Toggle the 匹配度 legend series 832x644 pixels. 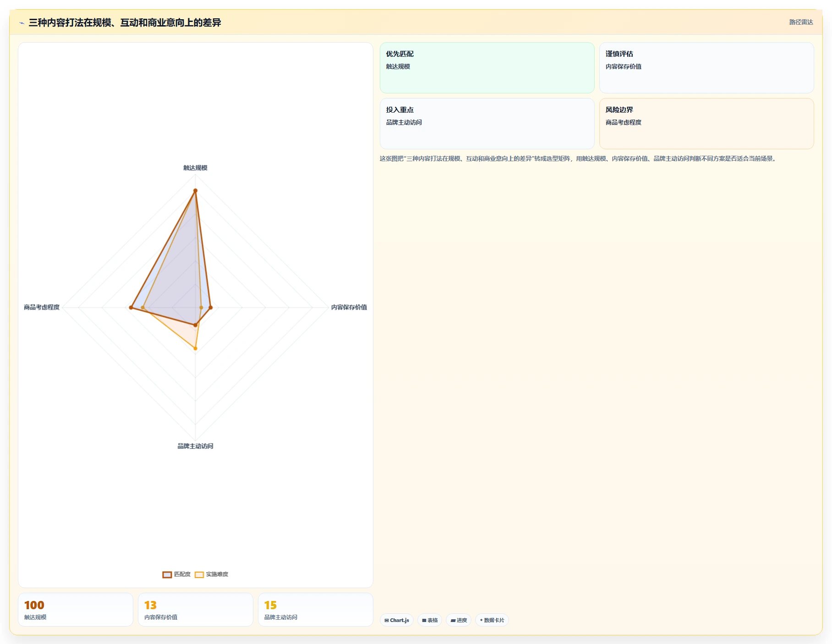click(176, 574)
